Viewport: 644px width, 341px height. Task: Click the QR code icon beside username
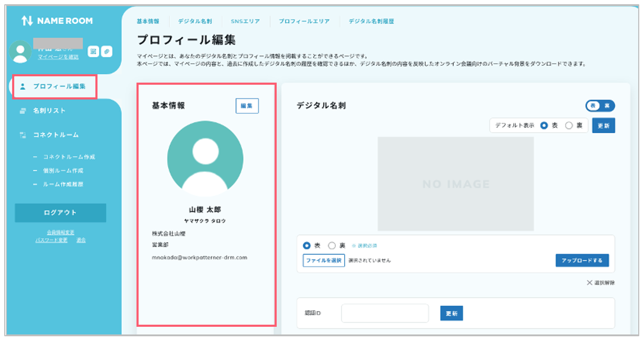93,51
